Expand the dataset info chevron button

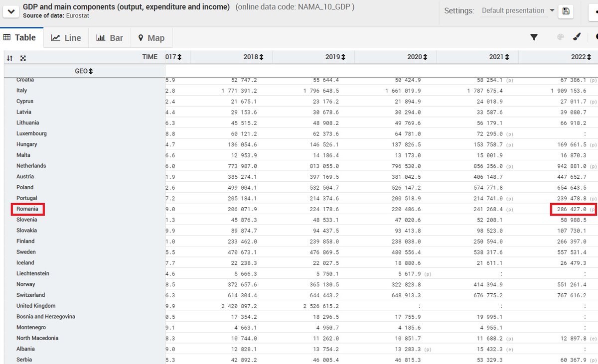point(10,11)
